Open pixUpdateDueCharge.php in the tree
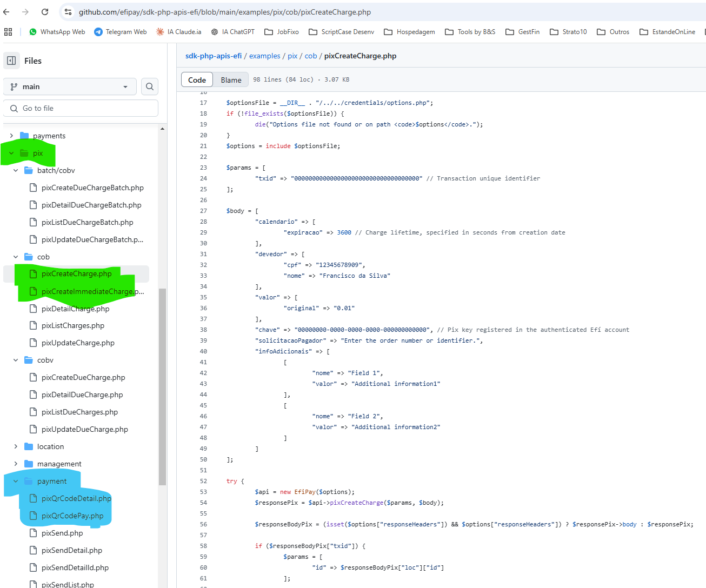 85,429
